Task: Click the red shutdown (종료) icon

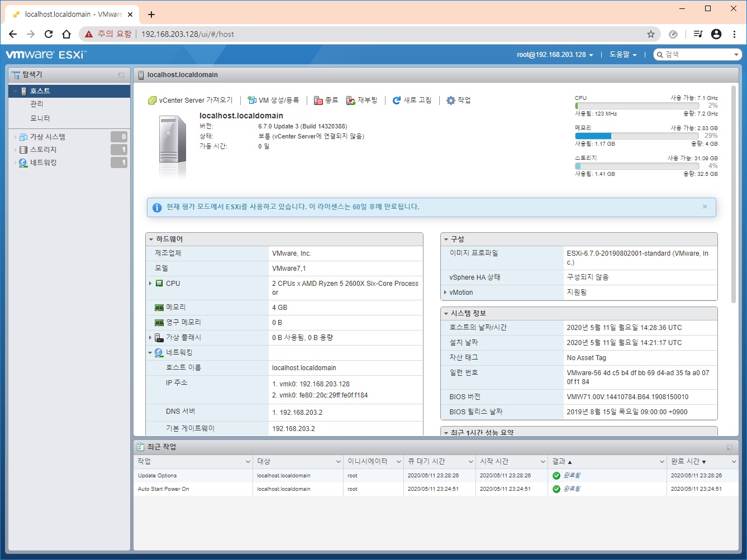Action: pyautogui.click(x=318, y=100)
